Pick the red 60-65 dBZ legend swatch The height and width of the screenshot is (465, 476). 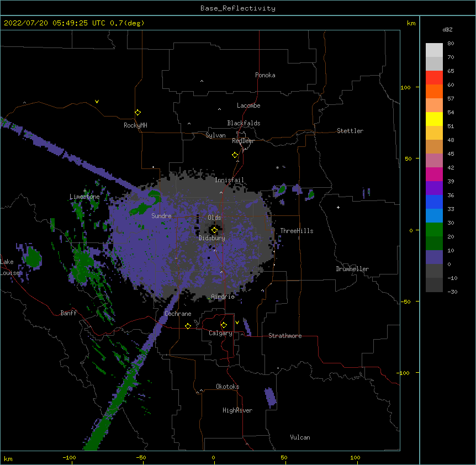(434, 77)
